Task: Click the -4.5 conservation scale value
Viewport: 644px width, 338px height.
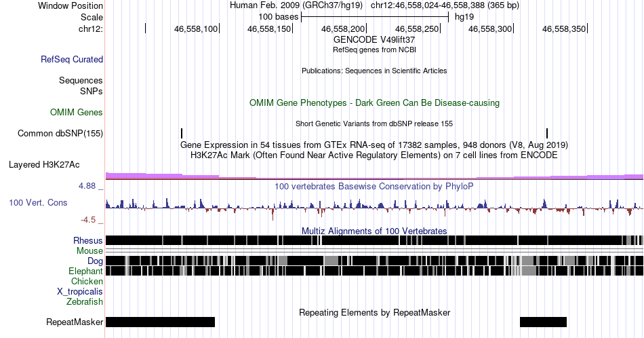Action: click(88, 220)
